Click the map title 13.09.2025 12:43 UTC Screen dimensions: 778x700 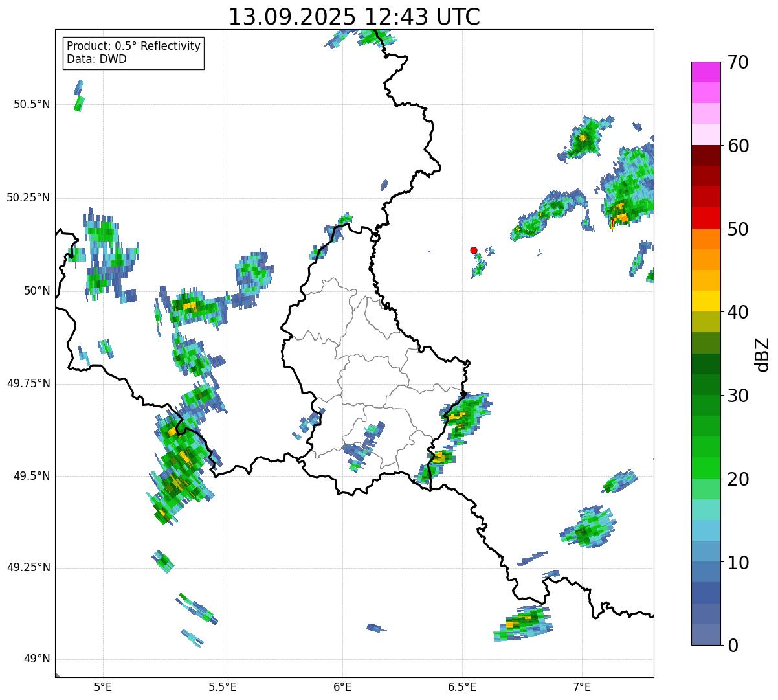click(x=354, y=17)
